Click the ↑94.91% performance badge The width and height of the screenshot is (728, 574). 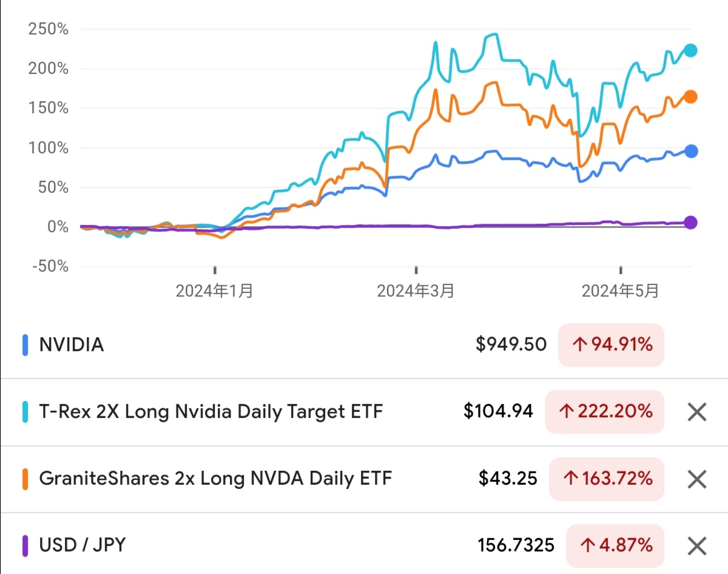pos(610,345)
